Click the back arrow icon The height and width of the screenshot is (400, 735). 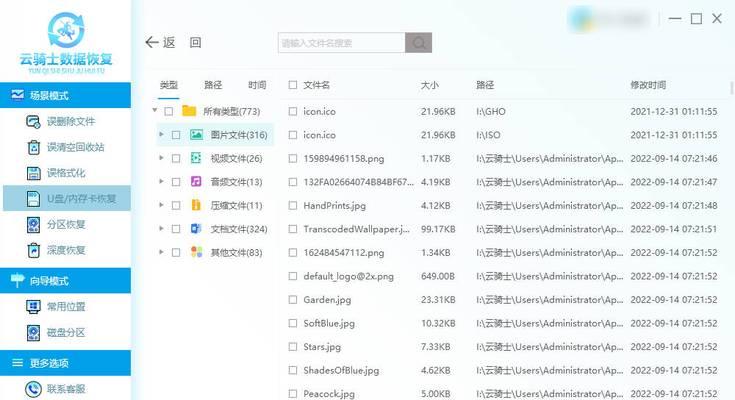point(151,42)
